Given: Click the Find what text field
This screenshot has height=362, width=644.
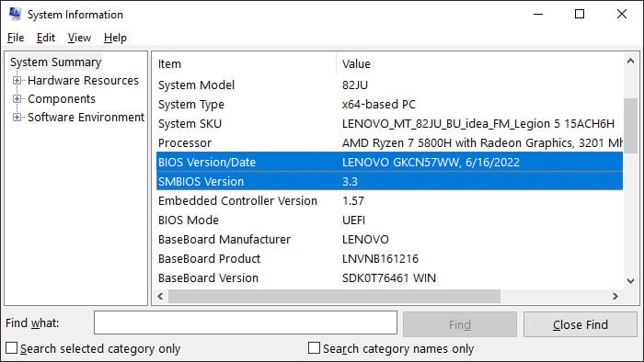Looking at the screenshot, I should (x=246, y=322).
